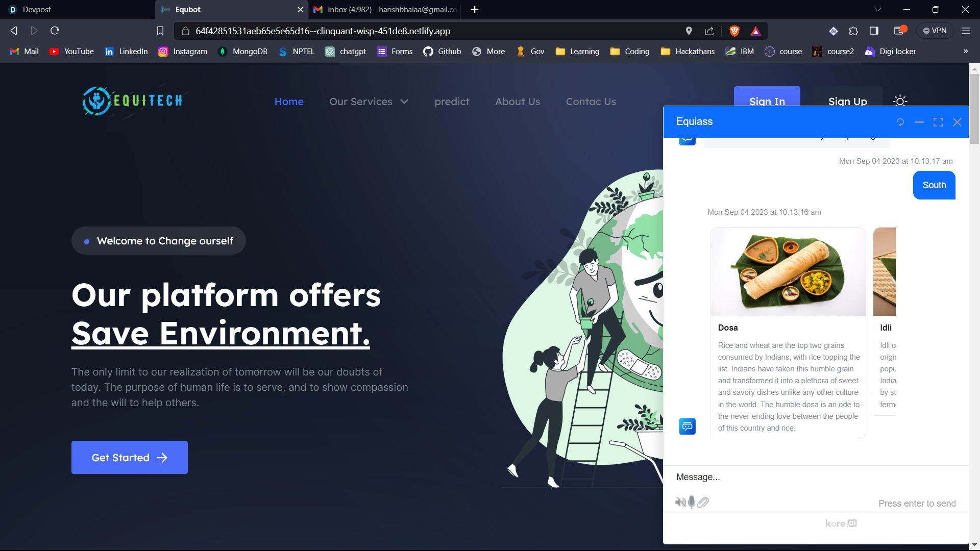Toggle the browser VPN button

tap(935, 31)
